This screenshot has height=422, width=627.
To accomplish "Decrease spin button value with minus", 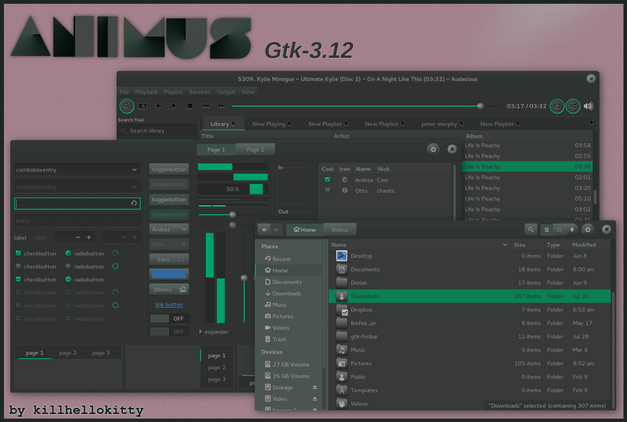I will coord(78,237).
